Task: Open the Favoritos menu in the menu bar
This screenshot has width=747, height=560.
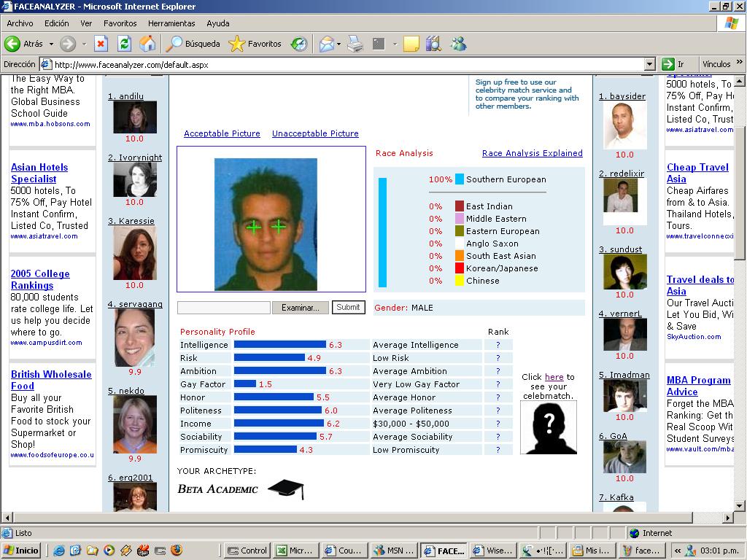Action: pos(120,23)
